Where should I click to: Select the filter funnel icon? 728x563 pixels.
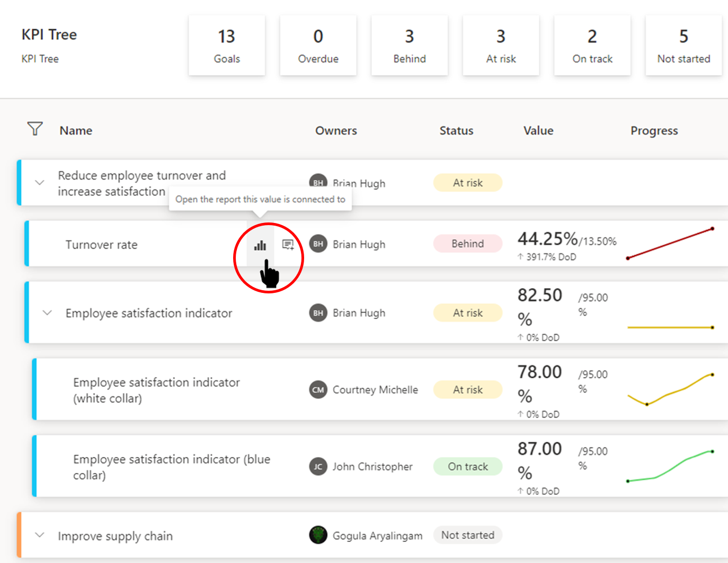point(34,129)
